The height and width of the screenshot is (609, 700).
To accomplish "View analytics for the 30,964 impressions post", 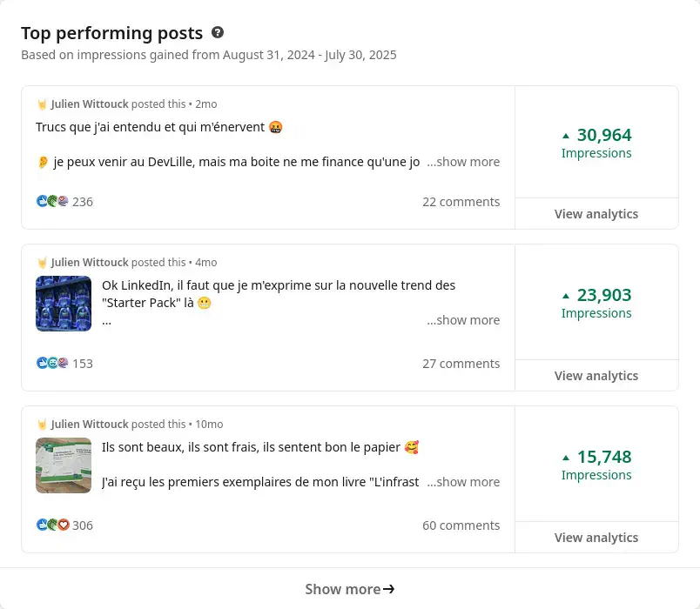I will click(596, 214).
